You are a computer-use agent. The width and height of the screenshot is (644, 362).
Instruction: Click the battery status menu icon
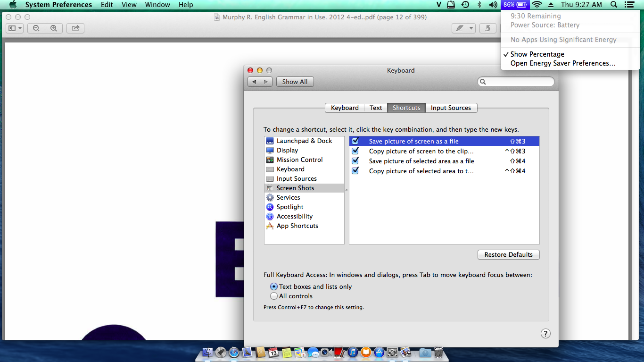[515, 5]
